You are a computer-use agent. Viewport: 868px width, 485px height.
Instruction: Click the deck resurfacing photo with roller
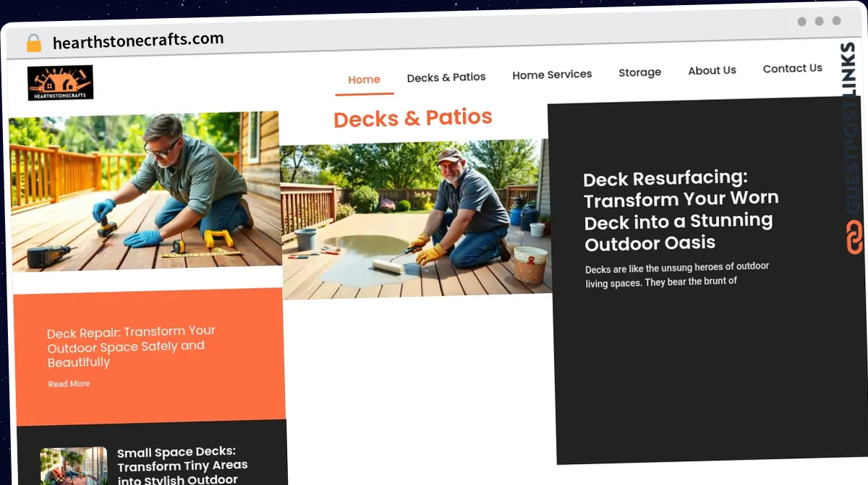[x=415, y=219]
